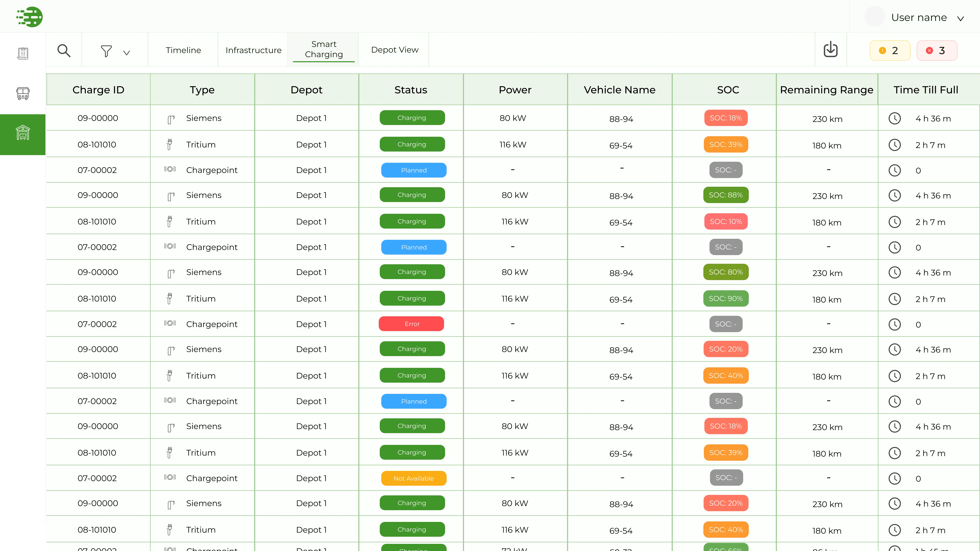Click the clock icon in the SOC: 88% row

pos(894,195)
